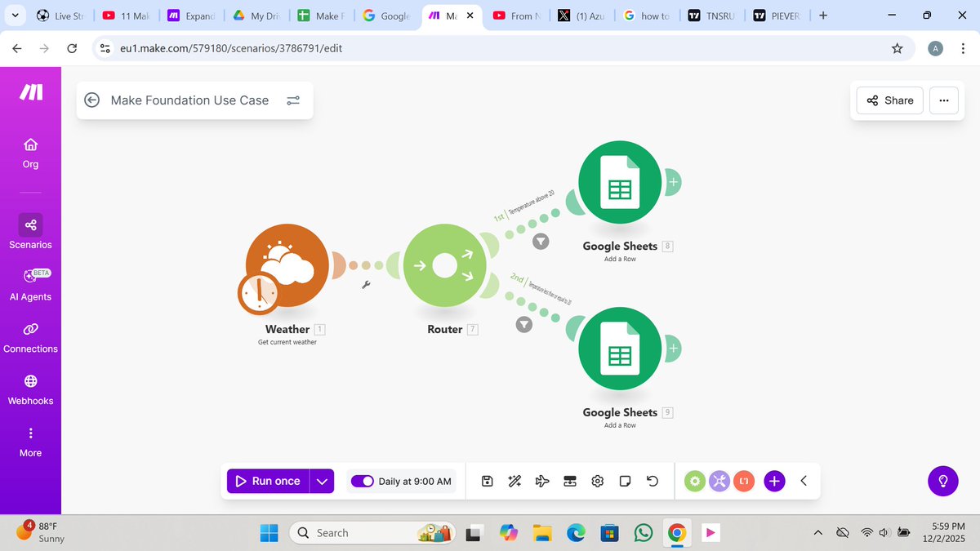Add a module after Google Sheets 8
Viewport: 980px width, 551px height.
[x=673, y=182]
